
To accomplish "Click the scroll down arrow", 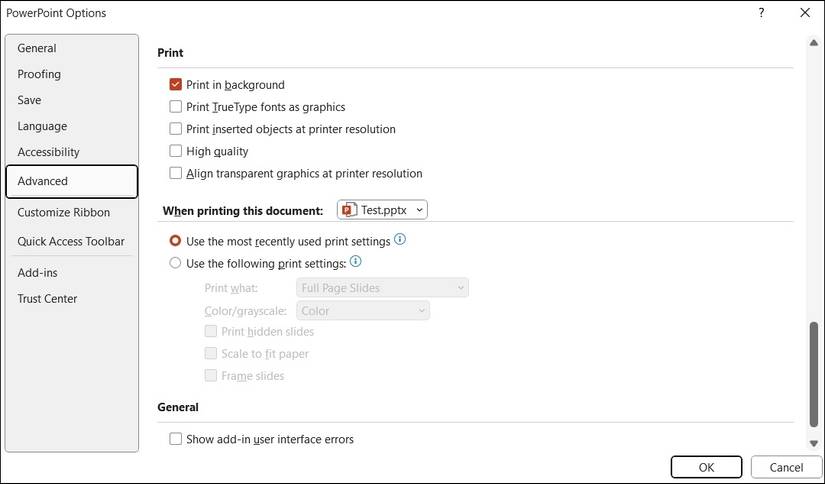I will [x=813, y=442].
